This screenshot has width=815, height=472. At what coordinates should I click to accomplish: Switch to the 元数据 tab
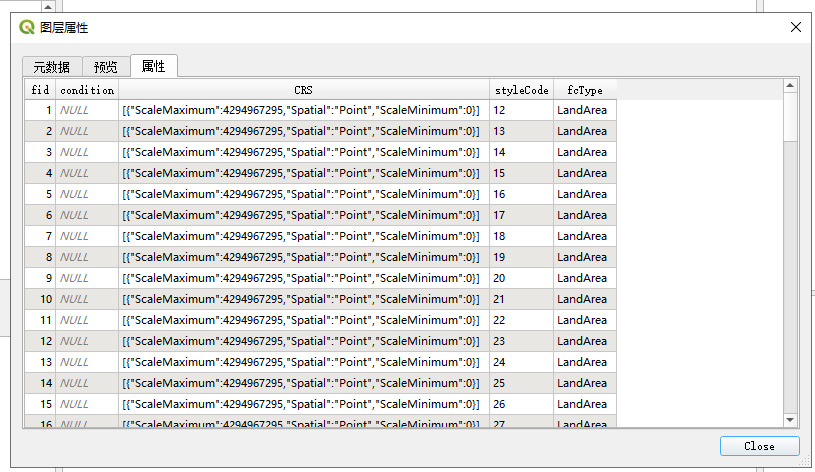52,67
